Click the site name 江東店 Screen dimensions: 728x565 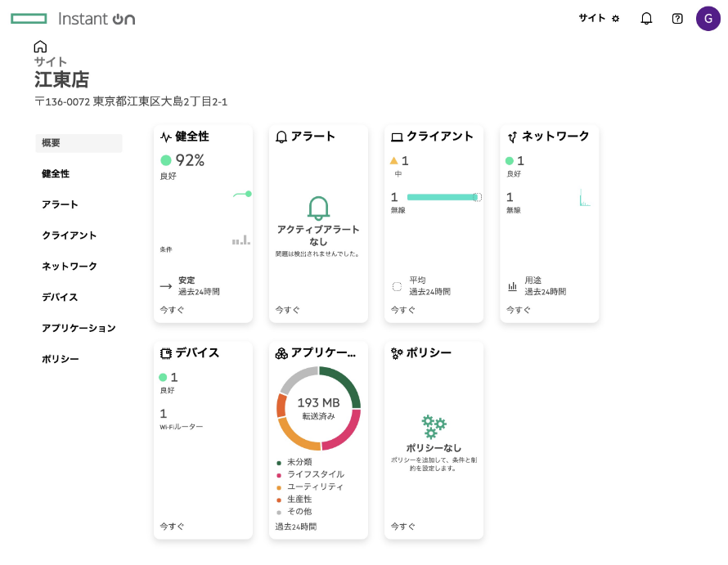[61, 79]
